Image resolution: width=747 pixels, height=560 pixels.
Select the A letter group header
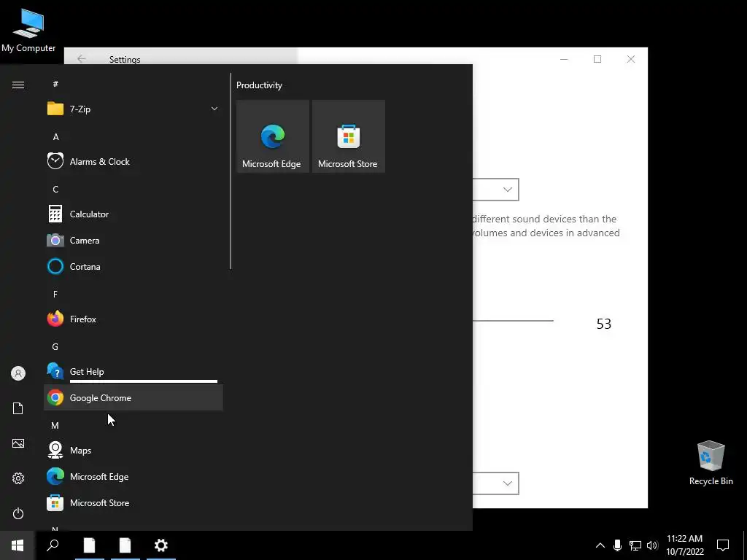(55, 136)
